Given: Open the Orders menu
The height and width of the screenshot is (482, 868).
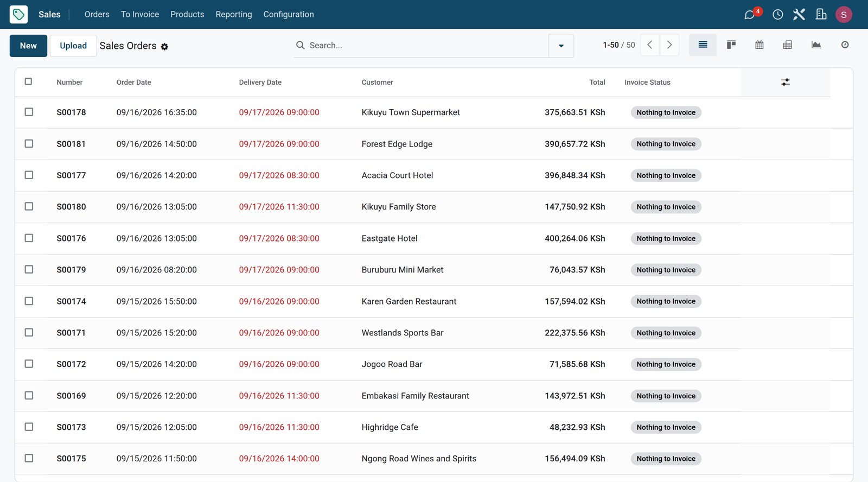Looking at the screenshot, I should point(97,15).
